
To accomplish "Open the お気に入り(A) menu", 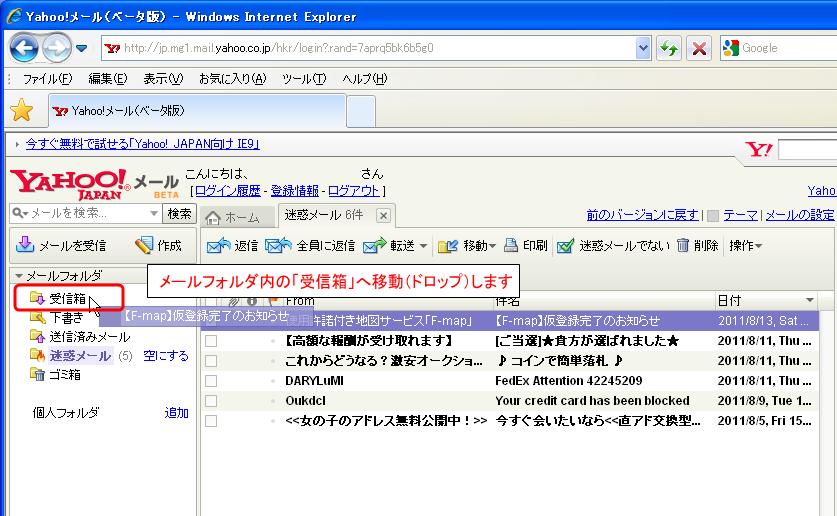I will [x=232, y=79].
